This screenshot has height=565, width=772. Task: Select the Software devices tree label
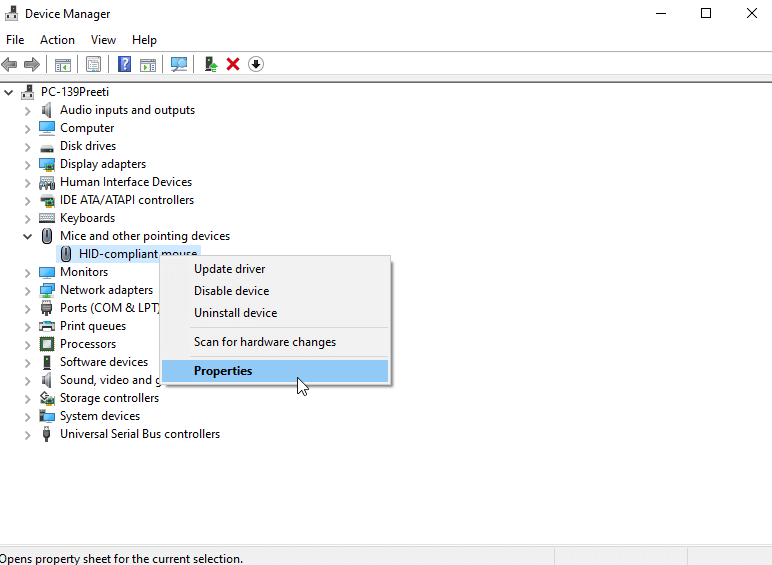pyautogui.click(x=104, y=362)
